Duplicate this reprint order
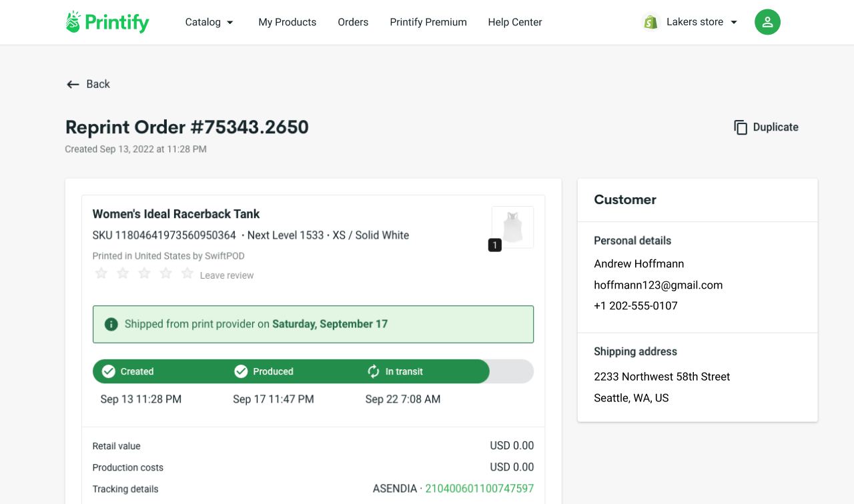Image resolution: width=854 pixels, height=504 pixels. pos(766,127)
